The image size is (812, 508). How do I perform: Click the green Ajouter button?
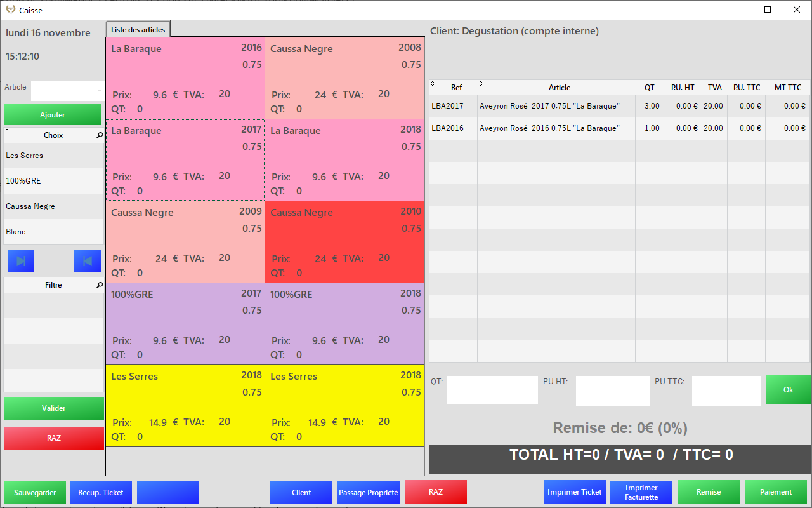click(x=53, y=115)
